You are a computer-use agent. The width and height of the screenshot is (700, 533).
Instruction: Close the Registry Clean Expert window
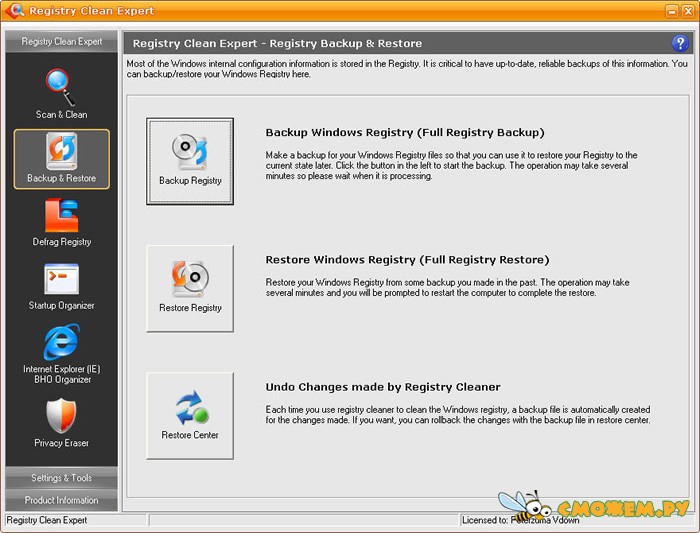click(688, 11)
